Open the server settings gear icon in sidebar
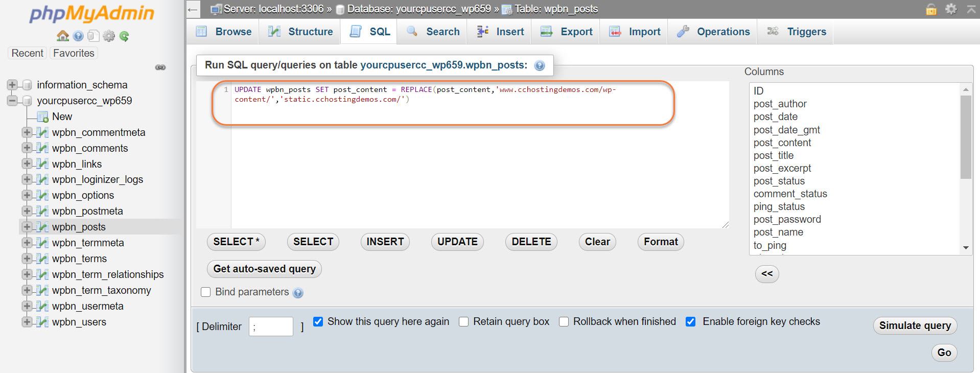The width and height of the screenshot is (980, 373). click(109, 36)
